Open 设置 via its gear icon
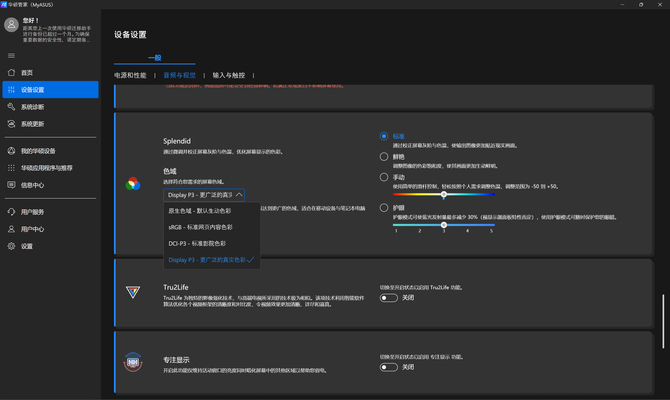 12,246
